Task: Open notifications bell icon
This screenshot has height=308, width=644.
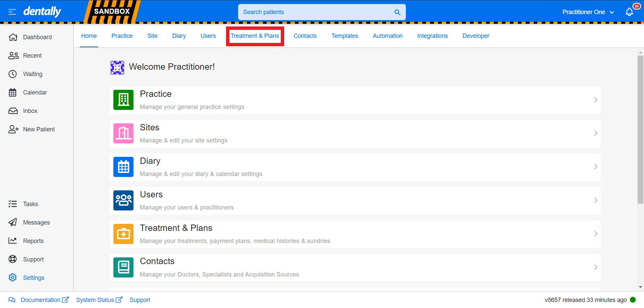Action: 629,12
